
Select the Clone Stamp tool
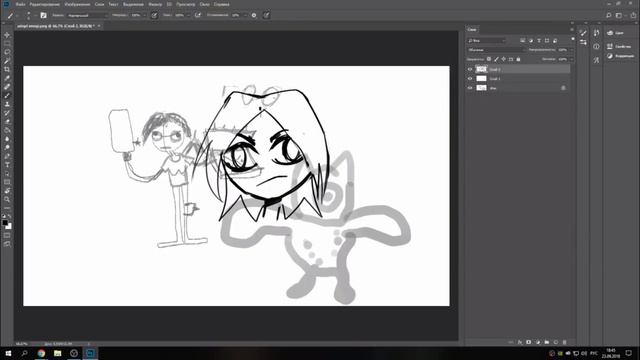pos(7,104)
